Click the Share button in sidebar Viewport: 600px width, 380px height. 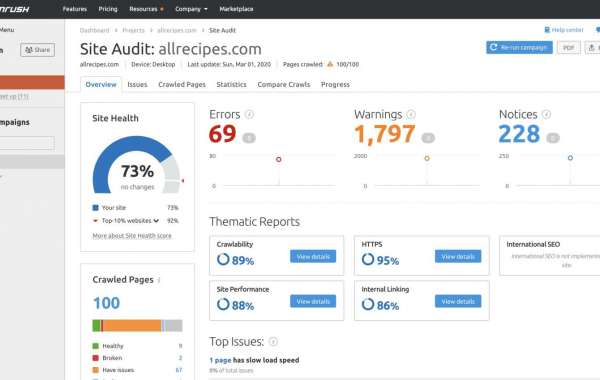pos(38,50)
